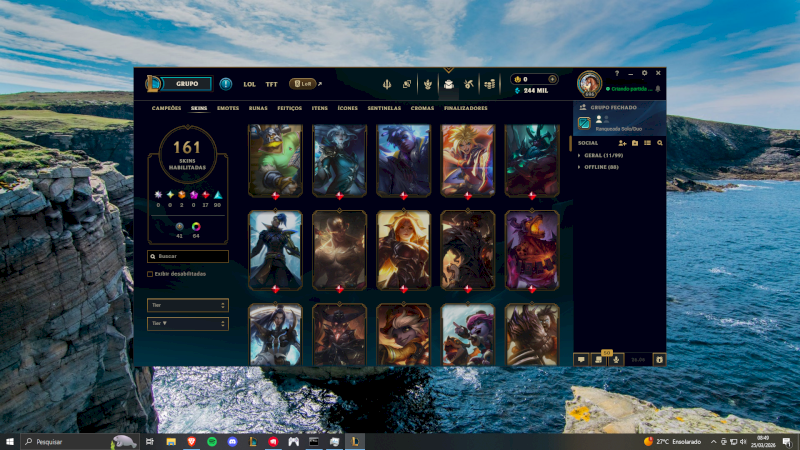Open the bug report icon
The width and height of the screenshot is (800, 450).
tap(659, 360)
